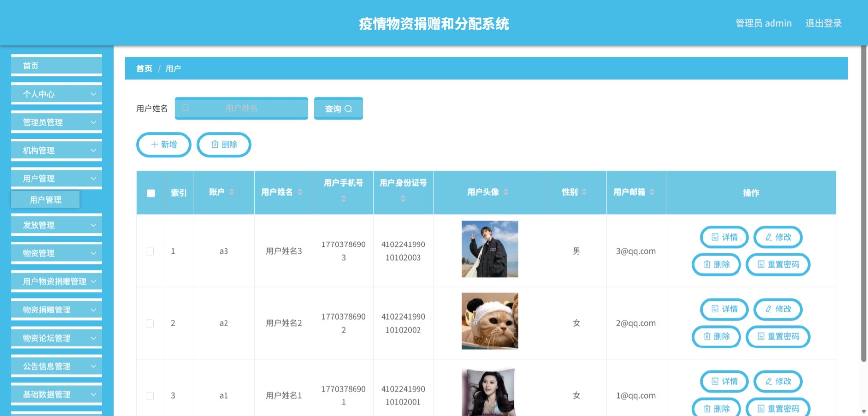
Task: View 详情 of user a1
Action: (724, 381)
